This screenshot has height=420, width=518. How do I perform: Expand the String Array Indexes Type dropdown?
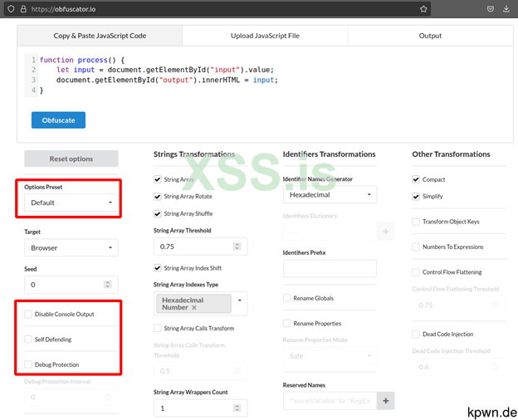pos(240,300)
